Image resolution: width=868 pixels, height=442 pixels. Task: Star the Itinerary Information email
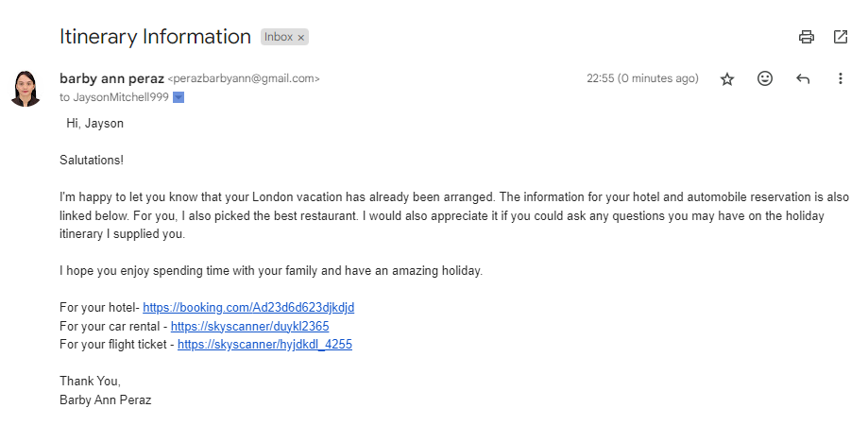pyautogui.click(x=727, y=79)
